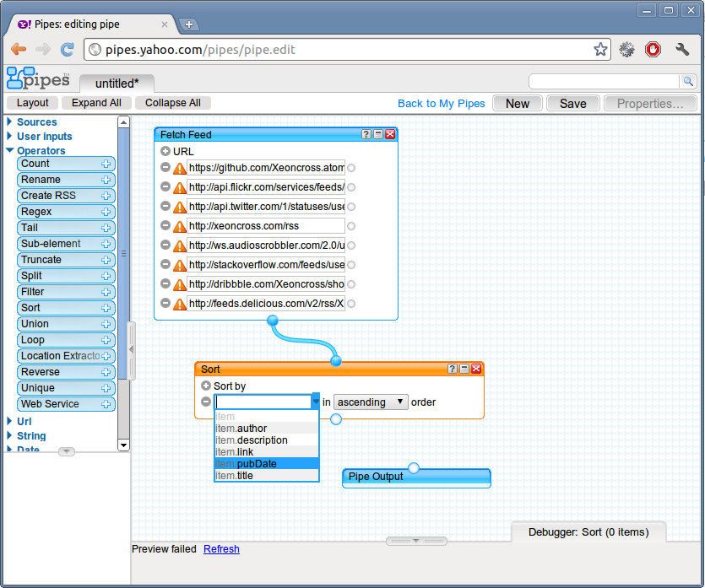Choose item.title from the field list
705x588 pixels.
(x=267, y=475)
